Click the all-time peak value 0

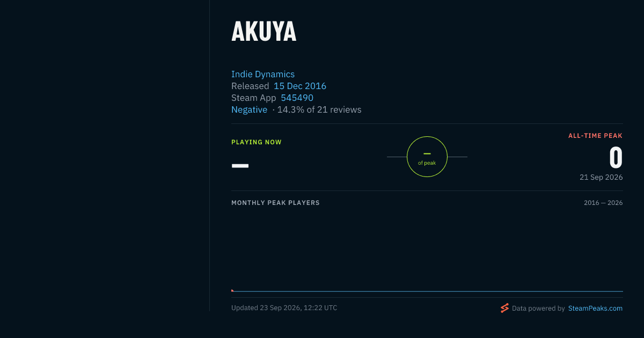(x=616, y=158)
